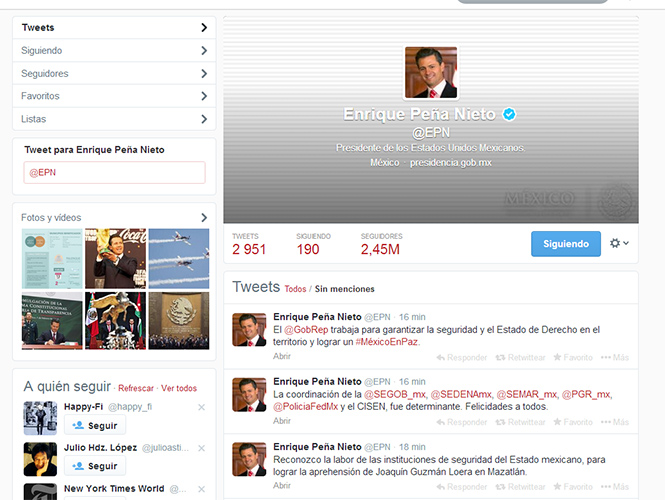Click the chevron next to Favoritos
The image size is (665, 500).
(x=204, y=96)
